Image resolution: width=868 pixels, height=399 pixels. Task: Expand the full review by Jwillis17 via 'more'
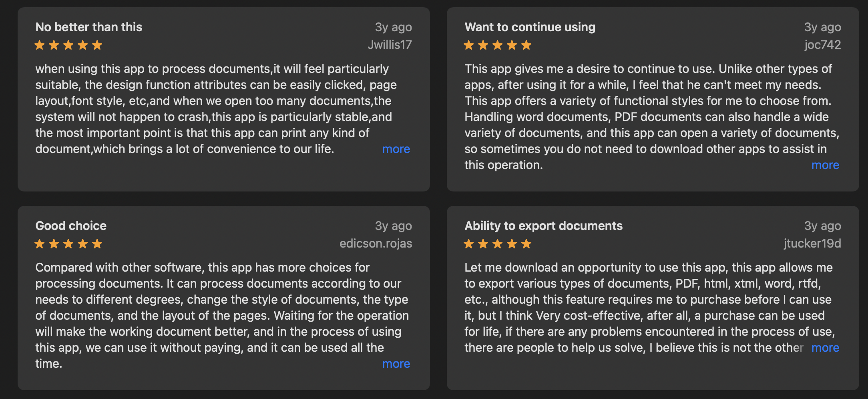point(396,149)
